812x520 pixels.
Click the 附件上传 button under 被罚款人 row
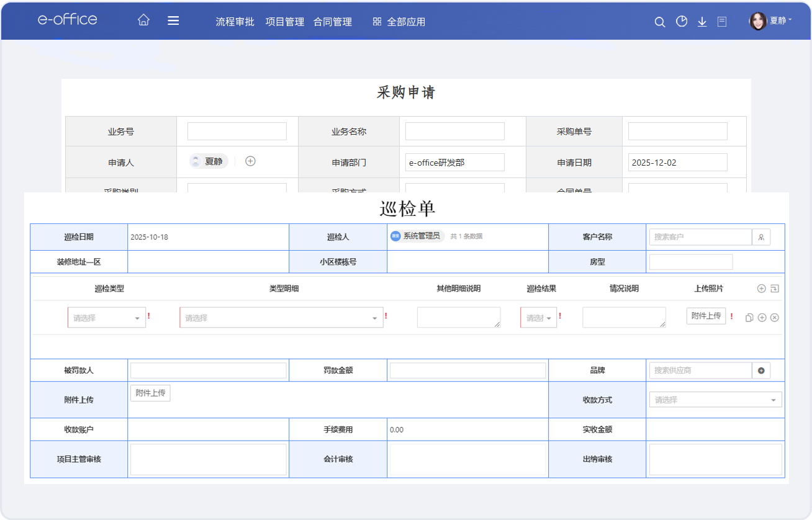pyautogui.click(x=150, y=393)
